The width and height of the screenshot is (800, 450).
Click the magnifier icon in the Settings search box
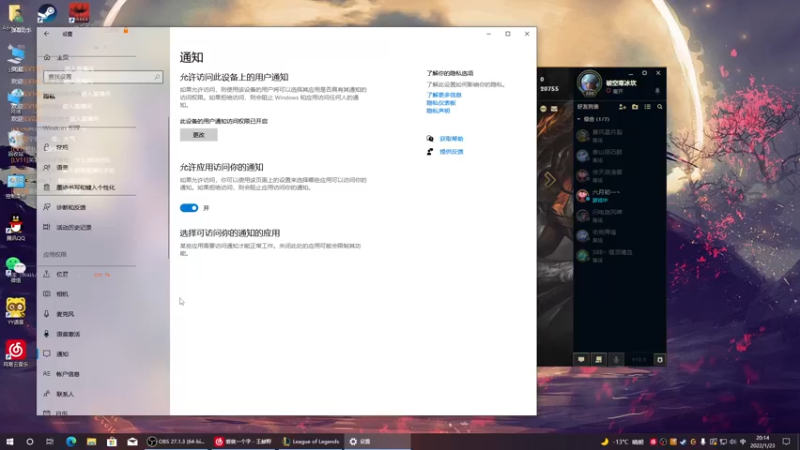click(157, 77)
